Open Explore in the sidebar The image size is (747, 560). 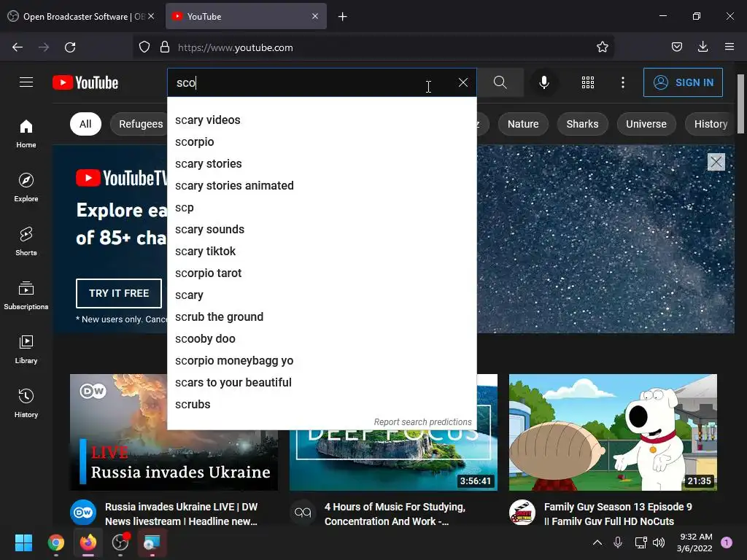click(x=26, y=187)
